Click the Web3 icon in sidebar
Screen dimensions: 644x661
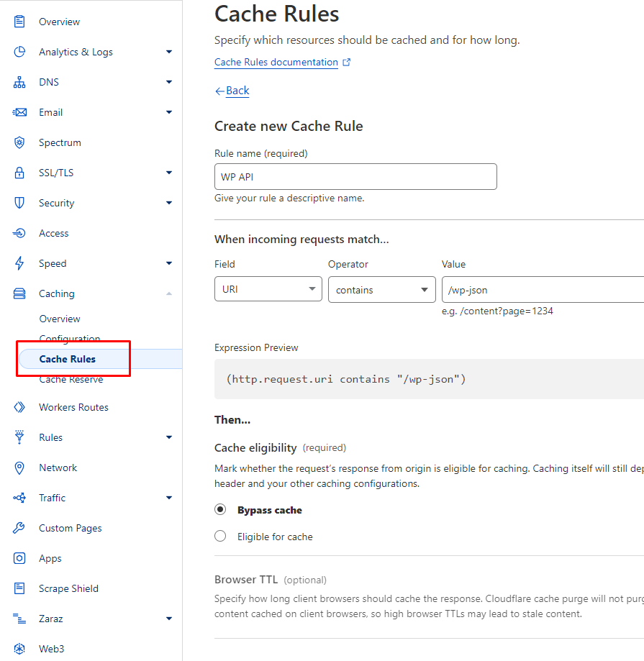[19, 649]
